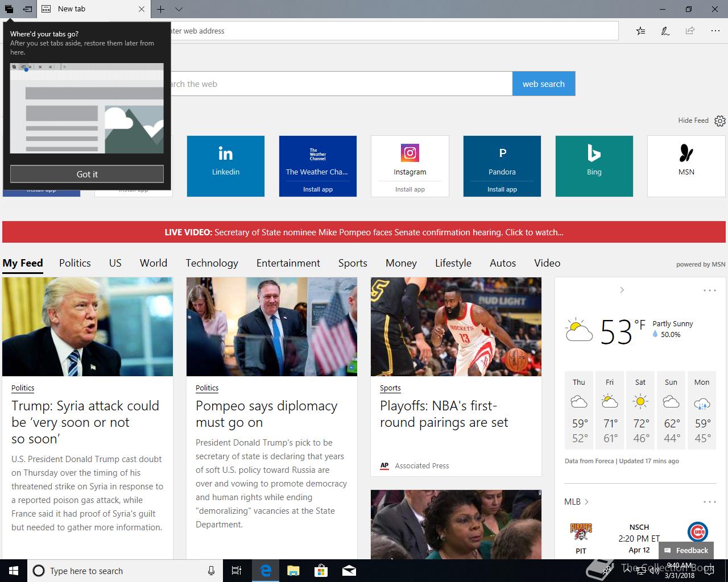
Task: Open the tabs you've set aside icon
Action: (9, 9)
